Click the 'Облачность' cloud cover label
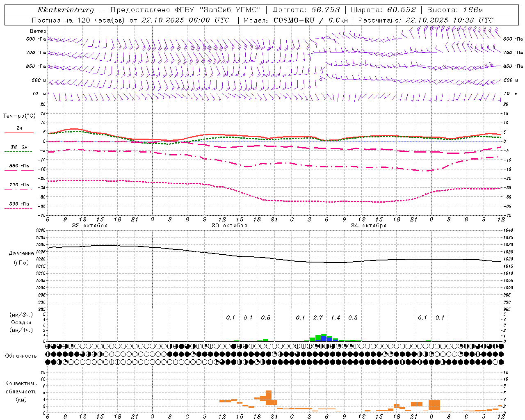This screenshot has height=420, width=525. (x=21, y=356)
